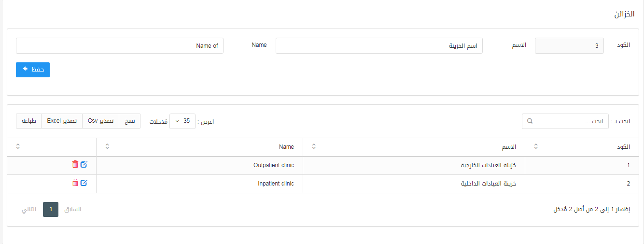
Task: Click the طباعه print button
Action: (29, 121)
